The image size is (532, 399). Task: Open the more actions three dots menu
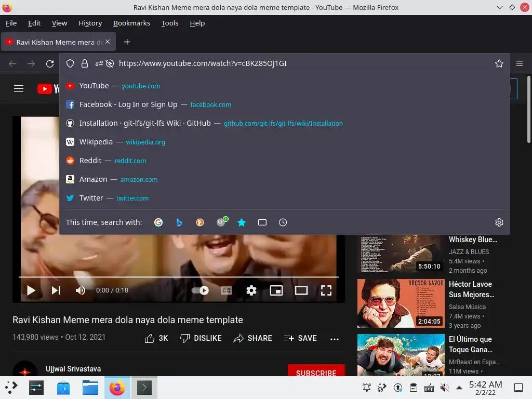pos(335,339)
